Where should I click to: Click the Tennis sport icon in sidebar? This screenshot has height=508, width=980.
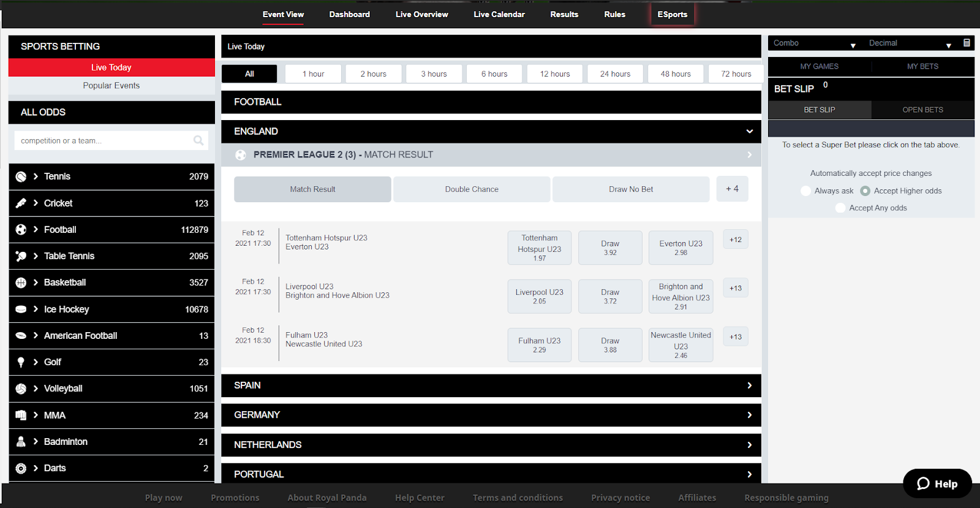coord(21,176)
